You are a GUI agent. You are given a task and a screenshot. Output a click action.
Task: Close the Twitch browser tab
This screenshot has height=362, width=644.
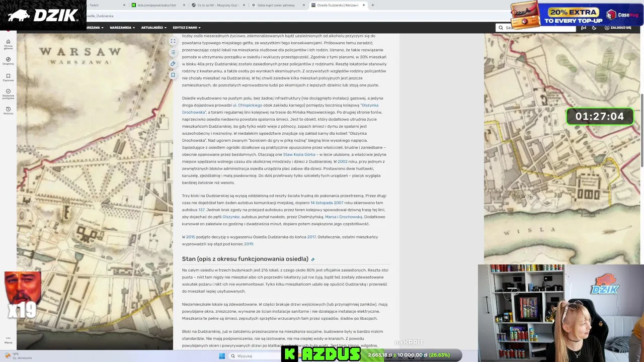124,5
